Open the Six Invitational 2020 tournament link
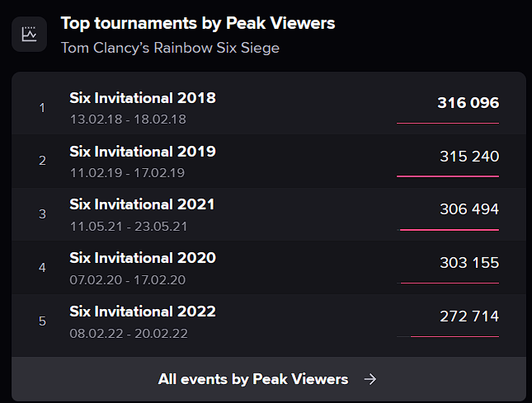 tap(143, 258)
